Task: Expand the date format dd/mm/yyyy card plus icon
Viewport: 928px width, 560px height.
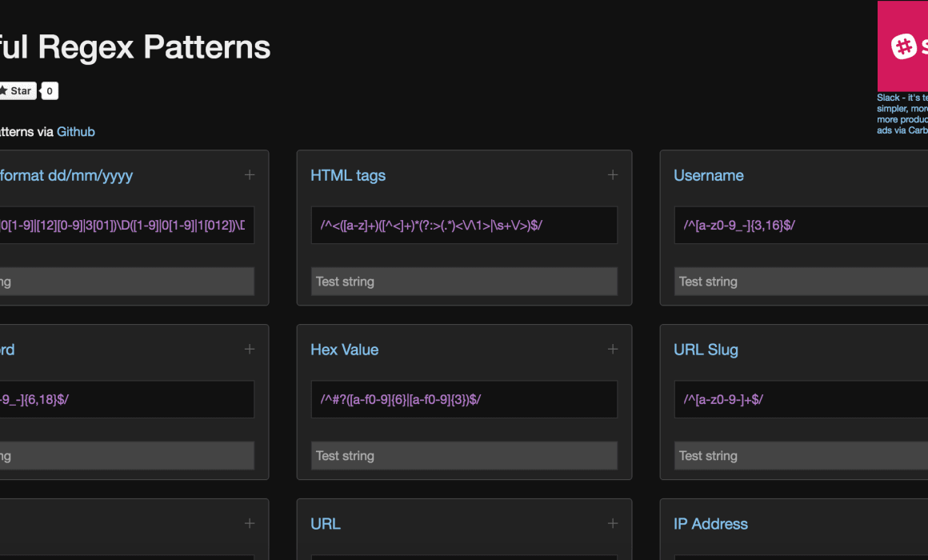Action: [x=250, y=174]
